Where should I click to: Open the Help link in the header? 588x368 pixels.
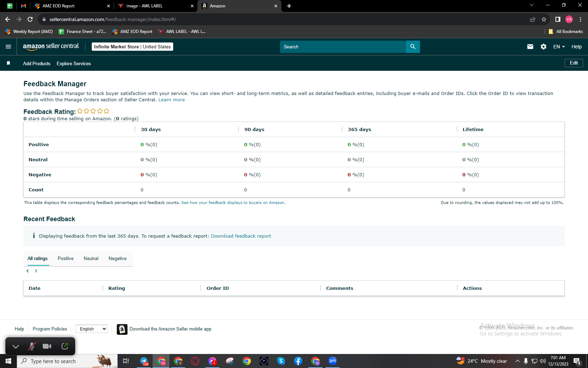pyautogui.click(x=577, y=47)
